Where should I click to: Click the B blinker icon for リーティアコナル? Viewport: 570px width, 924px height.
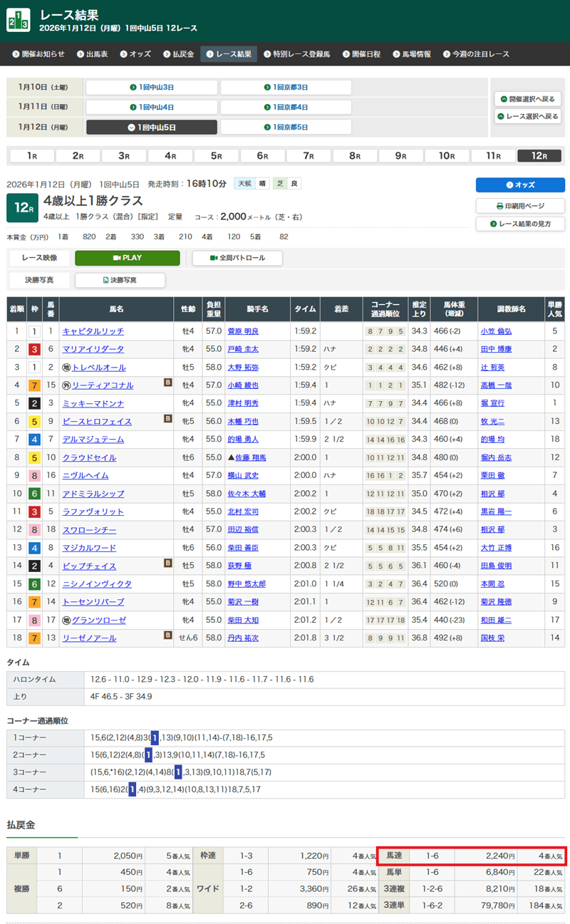tap(168, 383)
